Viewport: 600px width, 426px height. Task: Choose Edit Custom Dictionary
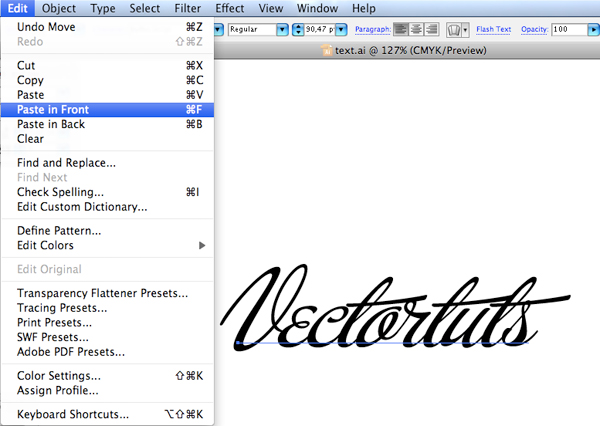[x=107, y=207]
